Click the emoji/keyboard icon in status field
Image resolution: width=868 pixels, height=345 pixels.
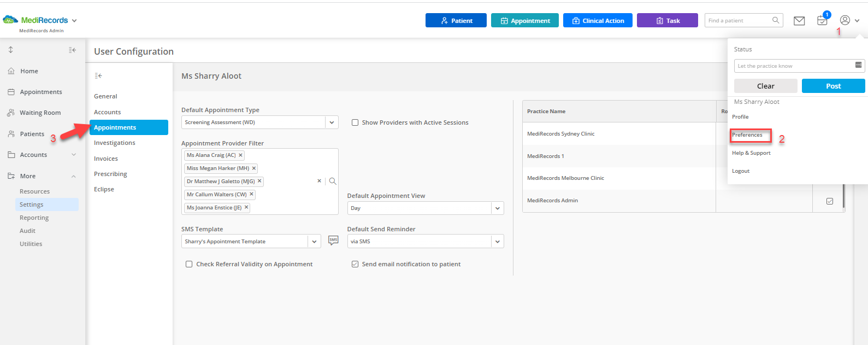858,65
